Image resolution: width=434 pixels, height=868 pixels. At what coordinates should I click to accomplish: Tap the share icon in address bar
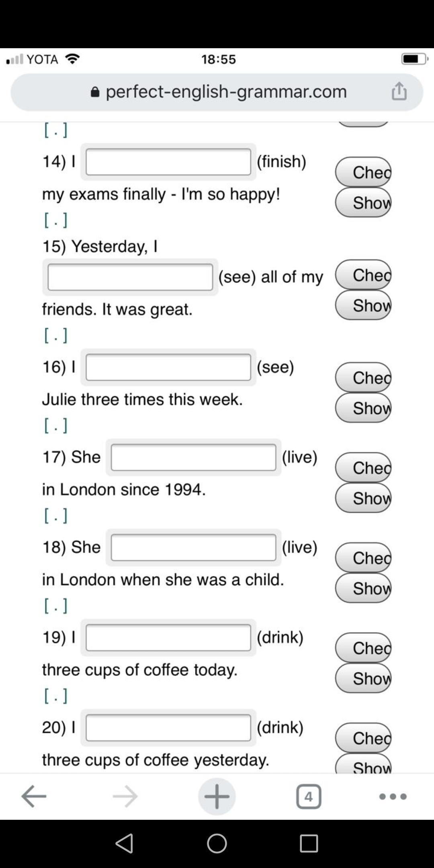(399, 91)
